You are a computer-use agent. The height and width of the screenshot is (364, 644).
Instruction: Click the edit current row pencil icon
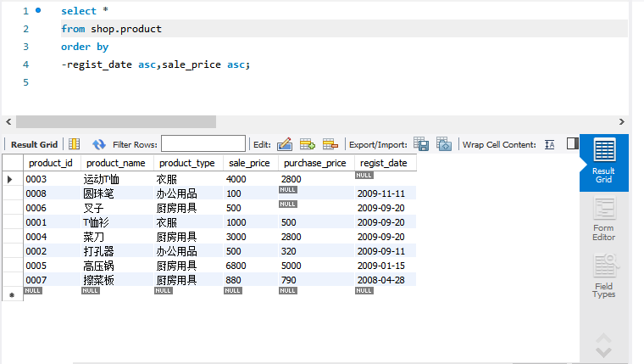click(x=285, y=144)
